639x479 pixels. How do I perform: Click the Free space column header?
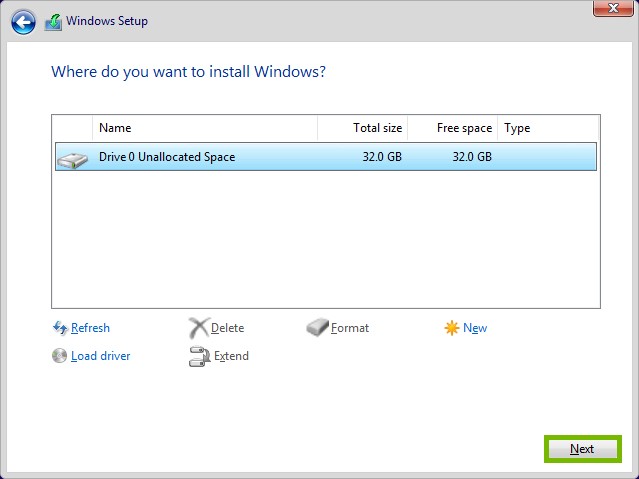pos(452,128)
